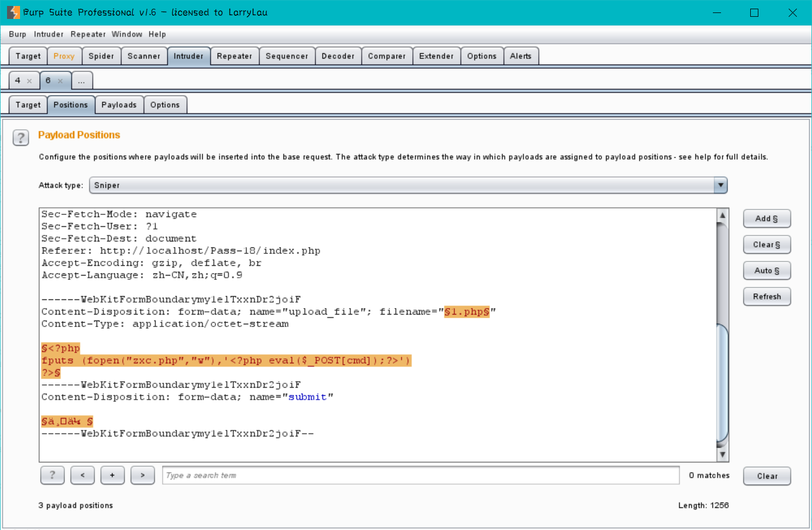Switch to the Decoder tab
This screenshot has width=812, height=530.
(338, 56)
